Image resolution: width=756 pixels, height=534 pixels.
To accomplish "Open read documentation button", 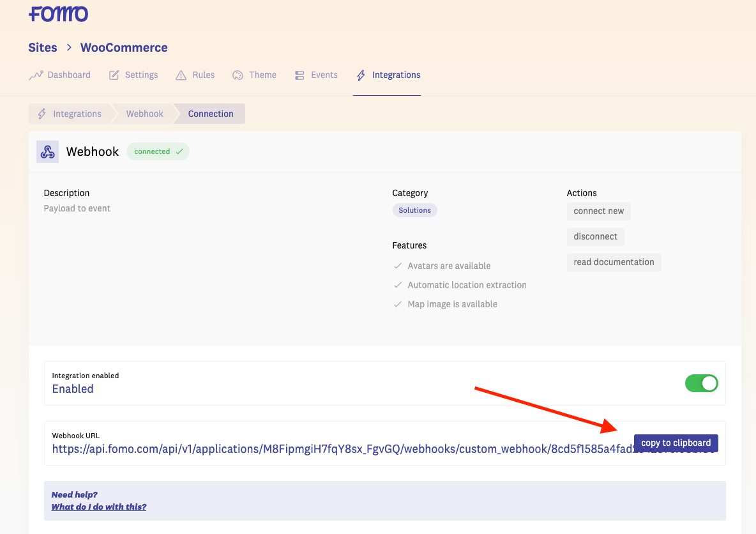I will [x=614, y=263].
